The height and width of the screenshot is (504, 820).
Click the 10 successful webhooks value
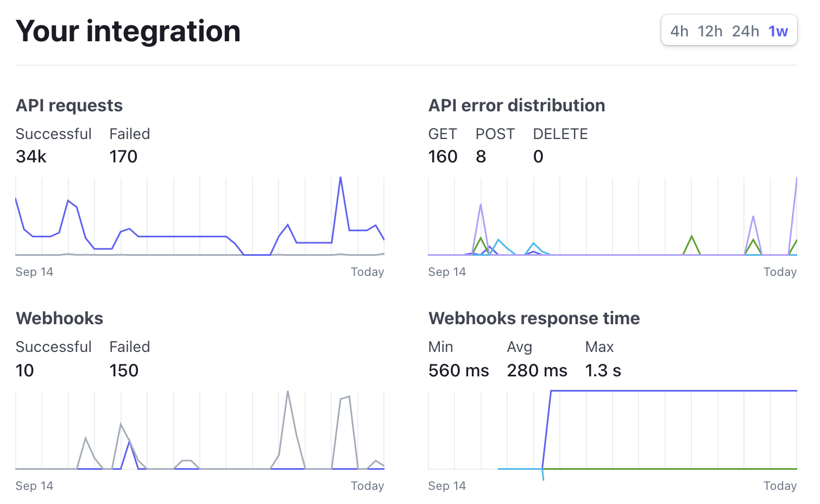tap(25, 370)
